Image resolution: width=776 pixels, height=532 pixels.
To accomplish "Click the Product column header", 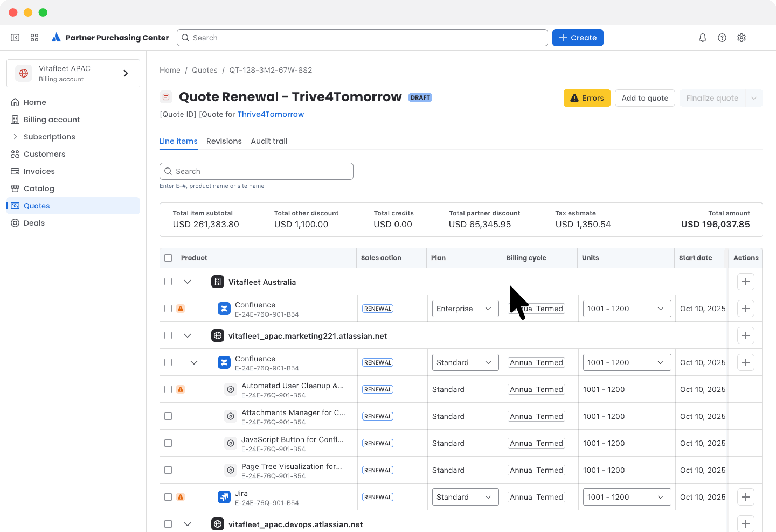I will 194,258.
